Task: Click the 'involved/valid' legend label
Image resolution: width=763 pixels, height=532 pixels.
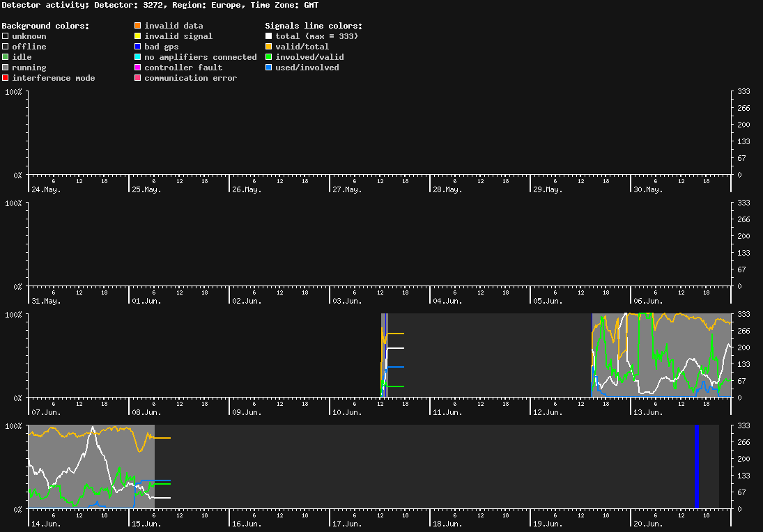Action: [x=309, y=57]
